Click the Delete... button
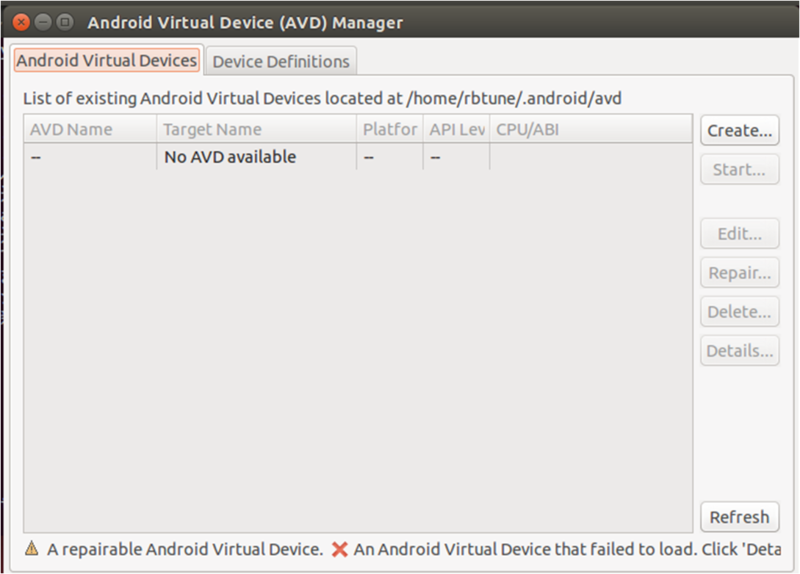Screen dimensions: 800x574 pos(740,311)
